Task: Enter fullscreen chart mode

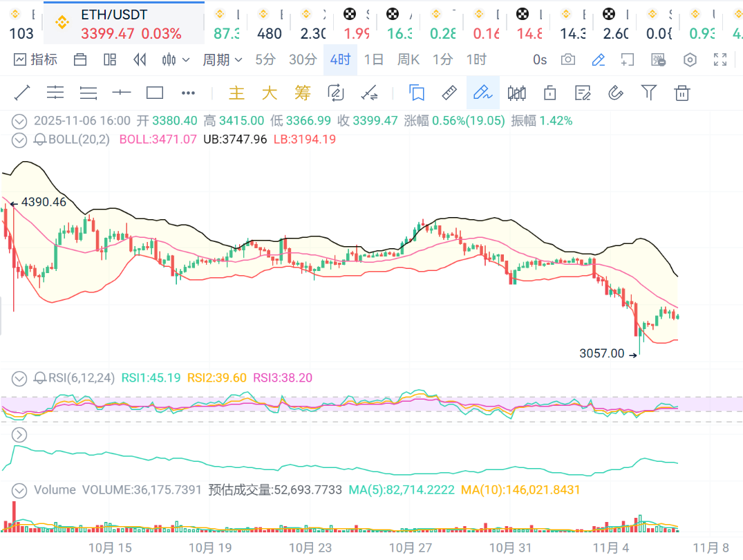Action: pyautogui.click(x=720, y=60)
